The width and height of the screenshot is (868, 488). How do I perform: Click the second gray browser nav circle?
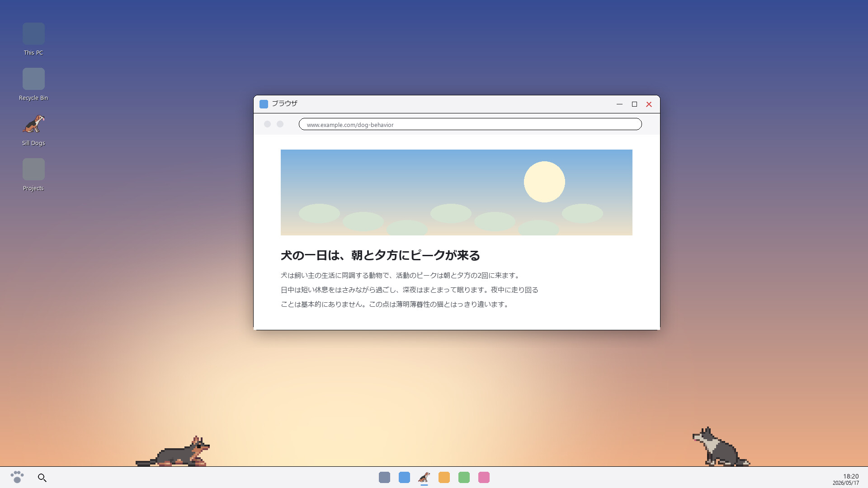click(x=280, y=124)
